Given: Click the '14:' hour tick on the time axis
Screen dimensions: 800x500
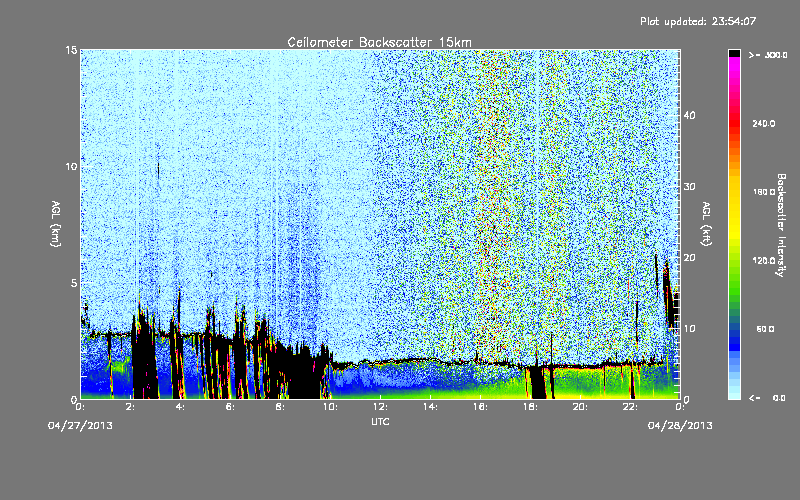Looking at the screenshot, I should click(x=430, y=407).
